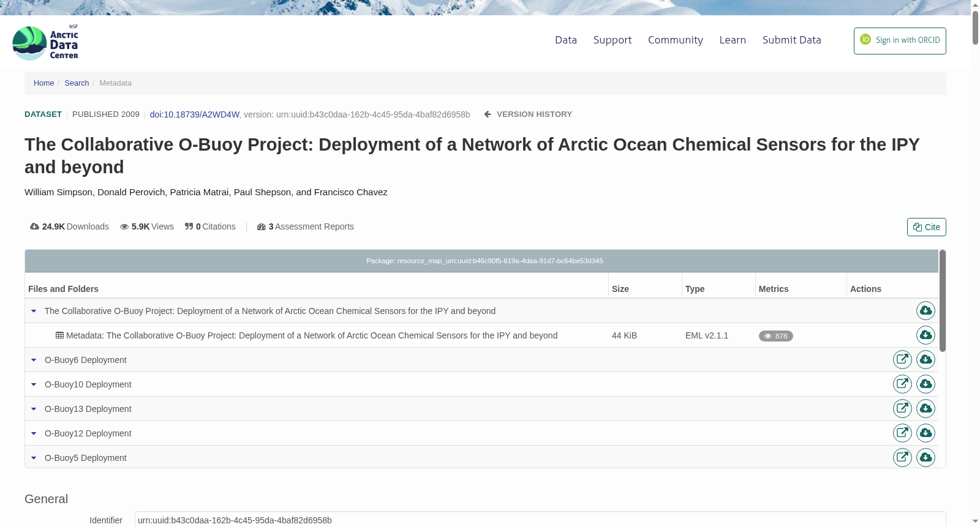Screen dimensions: 980x527
Task: Download O-Buoy13 Deployment folder
Action: click(925, 409)
